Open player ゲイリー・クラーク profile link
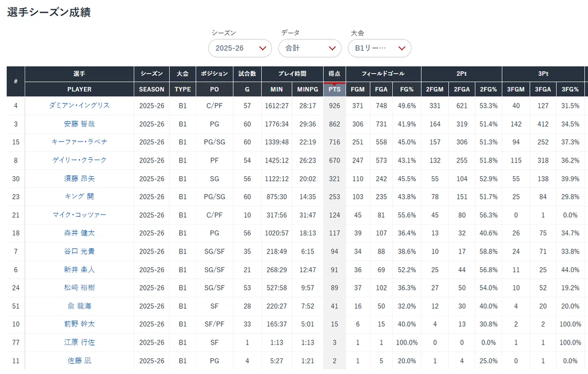 tap(79, 160)
